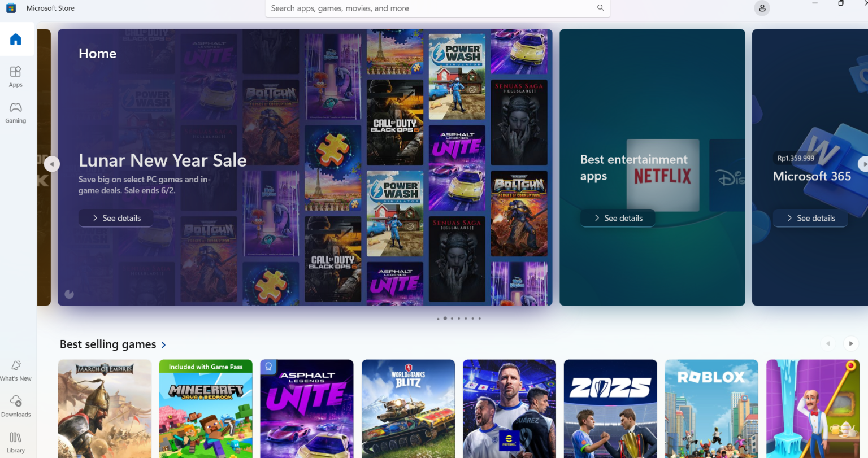Select the first carousel page dot

tap(438, 319)
